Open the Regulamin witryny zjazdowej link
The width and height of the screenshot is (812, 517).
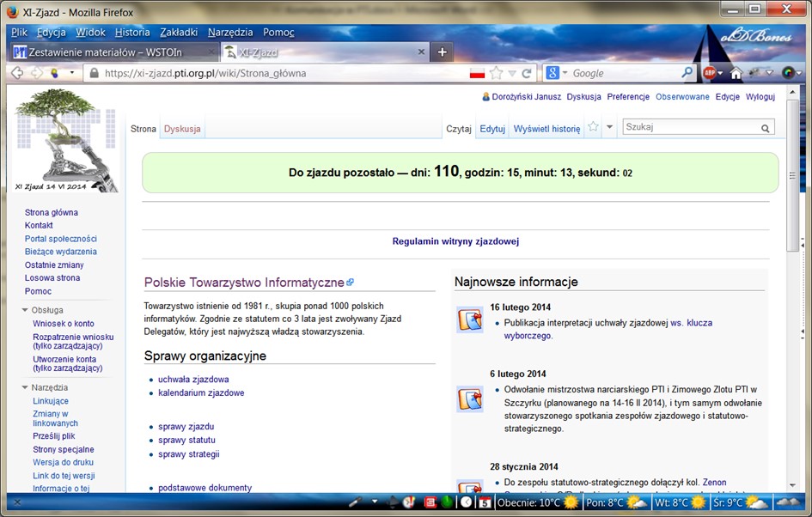(455, 241)
